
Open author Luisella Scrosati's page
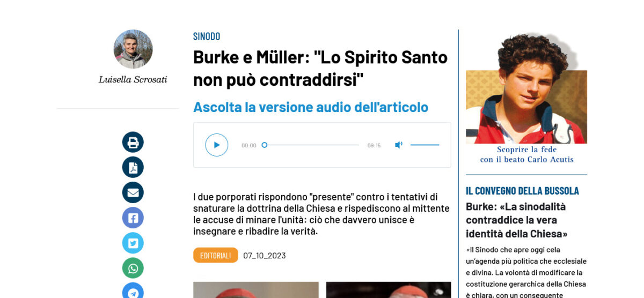(133, 79)
